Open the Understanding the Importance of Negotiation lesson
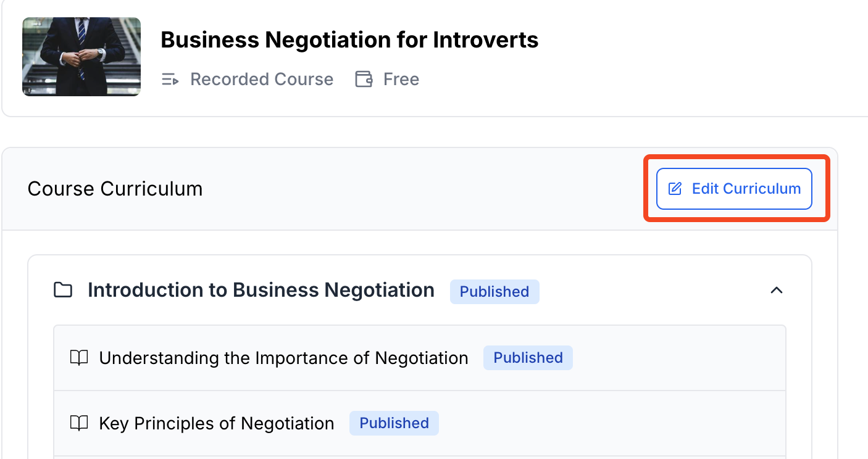 [283, 358]
